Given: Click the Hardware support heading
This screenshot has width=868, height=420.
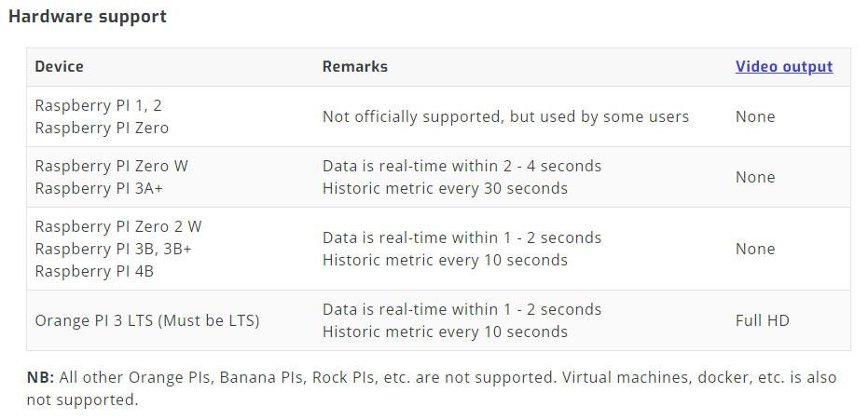Looking at the screenshot, I should [88, 17].
